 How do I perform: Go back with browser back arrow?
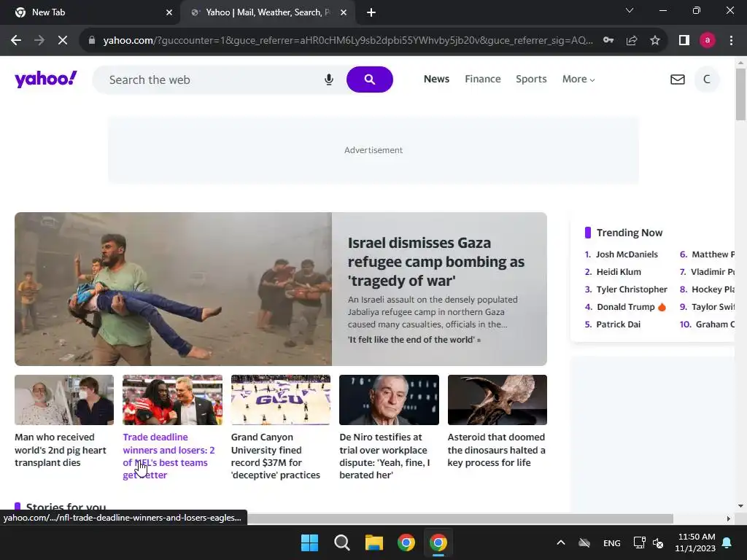16,41
